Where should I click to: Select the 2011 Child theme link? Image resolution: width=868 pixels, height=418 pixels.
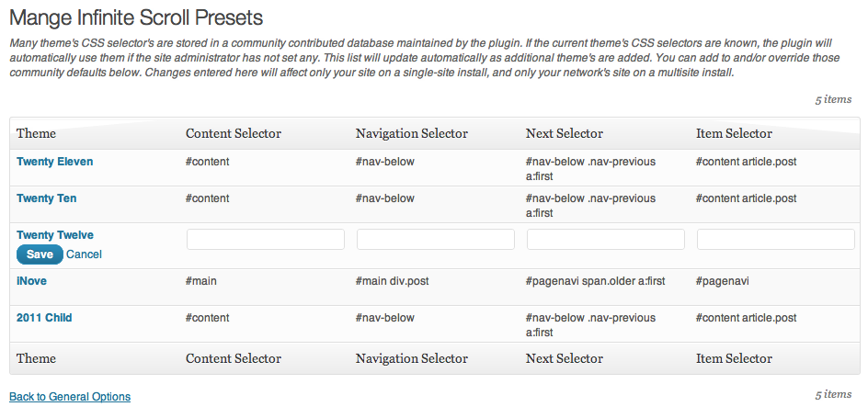[44, 318]
